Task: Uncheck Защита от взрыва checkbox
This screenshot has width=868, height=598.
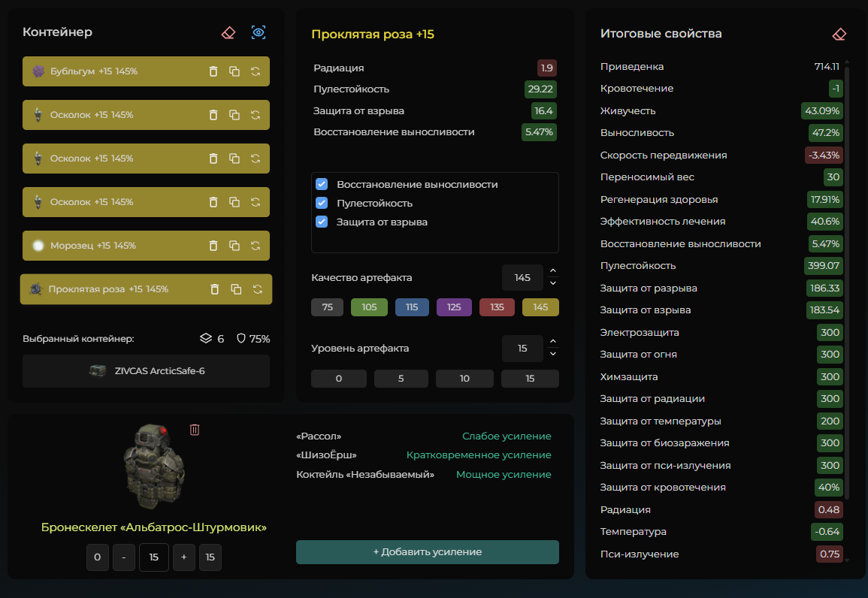Action: point(322,222)
